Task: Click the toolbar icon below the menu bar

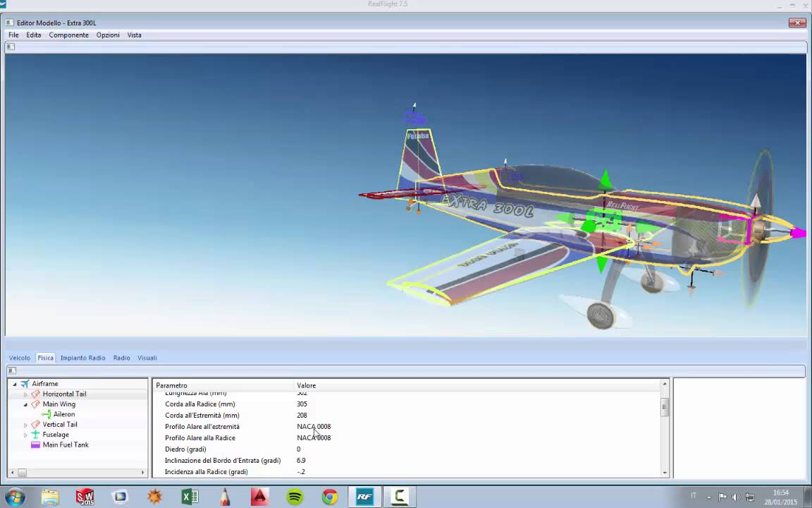Action: (x=11, y=47)
